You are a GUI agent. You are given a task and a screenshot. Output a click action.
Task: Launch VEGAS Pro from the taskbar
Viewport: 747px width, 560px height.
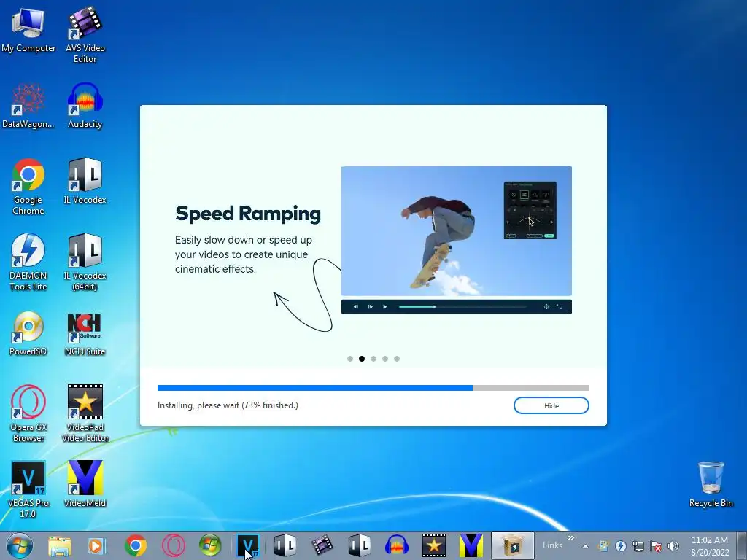coord(248,545)
